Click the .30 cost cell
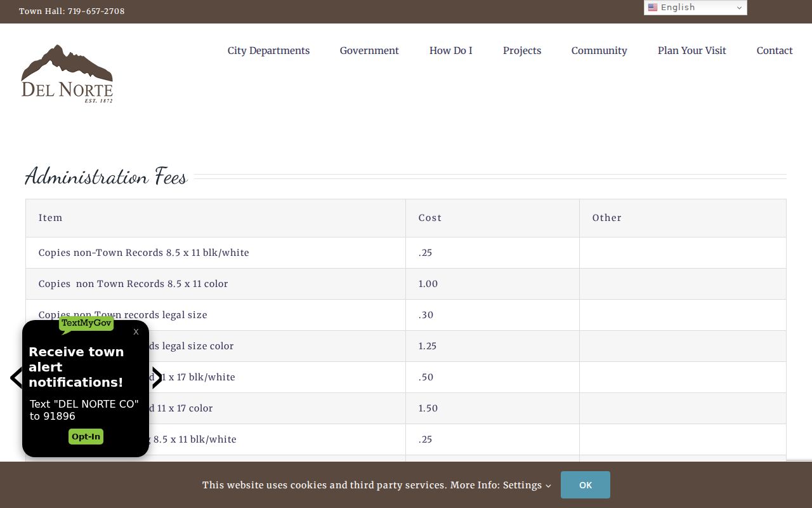The width and height of the screenshot is (812, 508). point(492,315)
